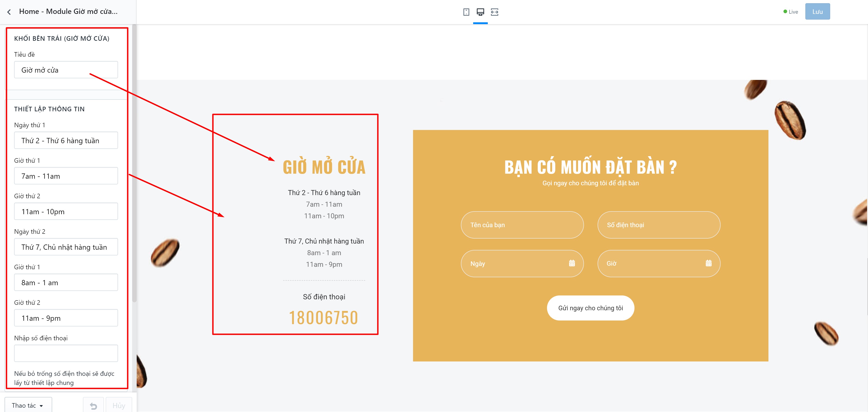
Task: Open the Thao tác dropdown
Action: [28, 405]
